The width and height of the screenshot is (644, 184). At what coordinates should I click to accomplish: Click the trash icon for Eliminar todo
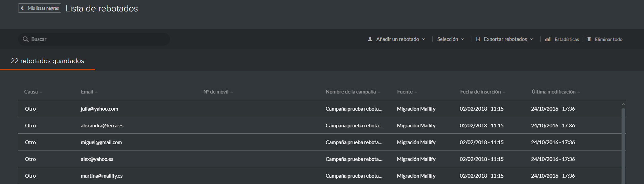coord(589,39)
